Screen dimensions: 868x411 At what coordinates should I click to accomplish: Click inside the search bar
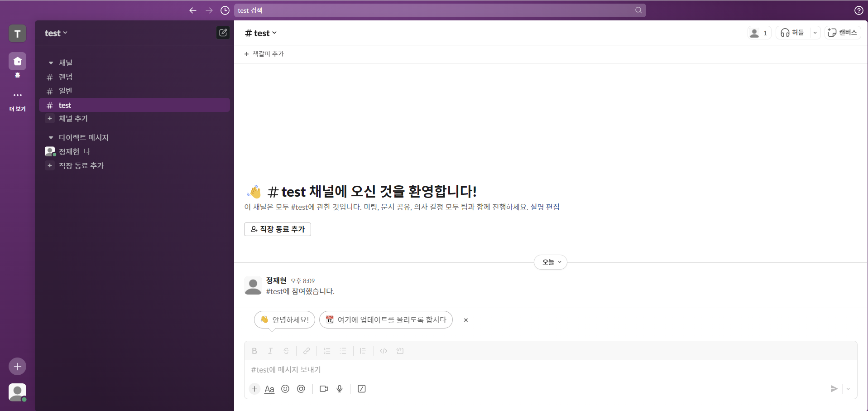[439, 10]
